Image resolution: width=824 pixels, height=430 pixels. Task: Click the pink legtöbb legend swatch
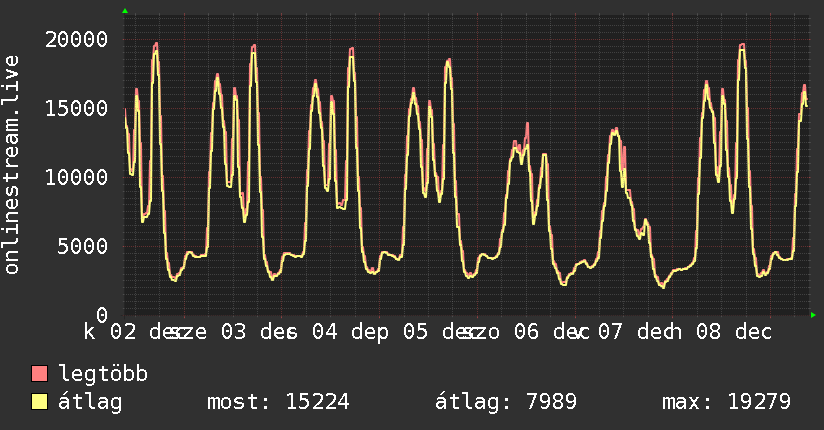(39, 373)
